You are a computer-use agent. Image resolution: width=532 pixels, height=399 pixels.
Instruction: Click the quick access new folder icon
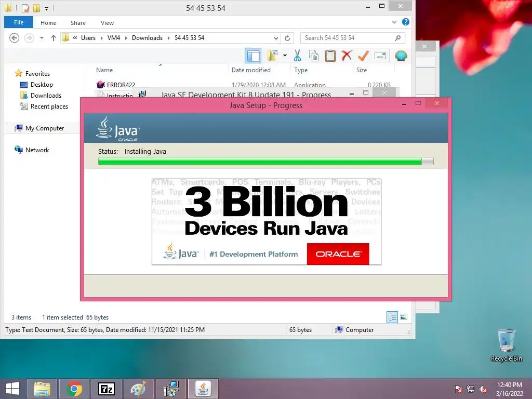click(x=37, y=8)
